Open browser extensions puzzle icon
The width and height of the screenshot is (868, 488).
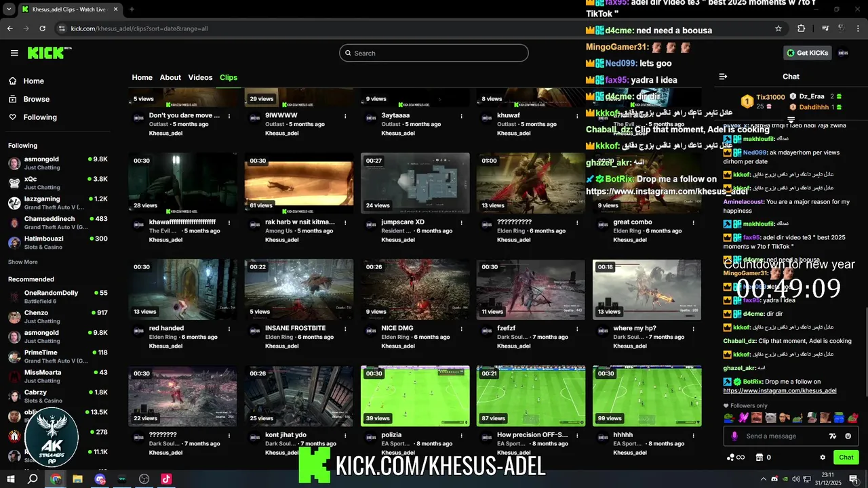(801, 28)
